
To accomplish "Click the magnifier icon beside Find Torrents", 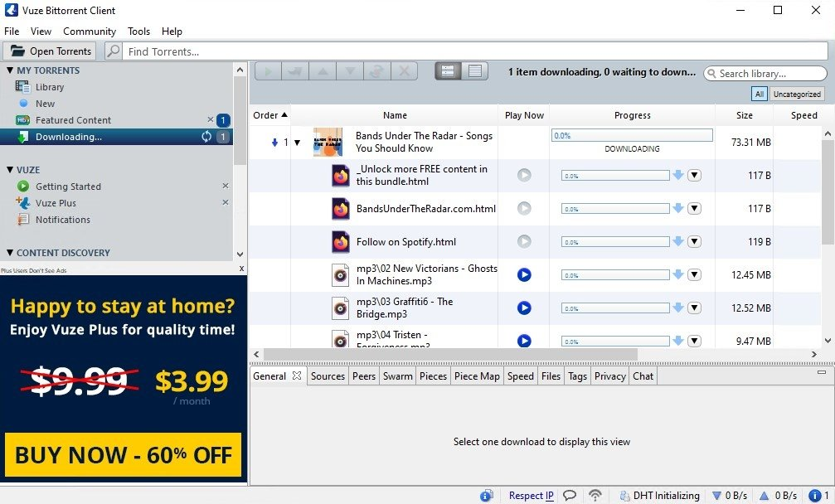I will [x=113, y=51].
